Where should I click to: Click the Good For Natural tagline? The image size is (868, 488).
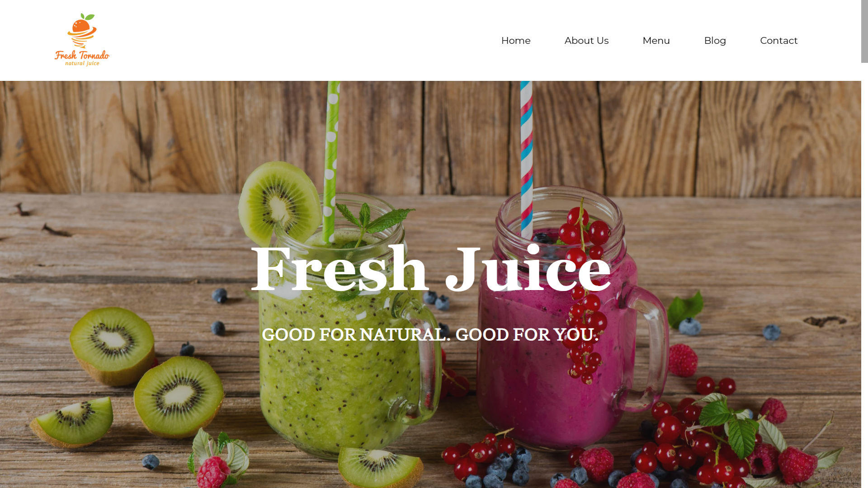(430, 335)
